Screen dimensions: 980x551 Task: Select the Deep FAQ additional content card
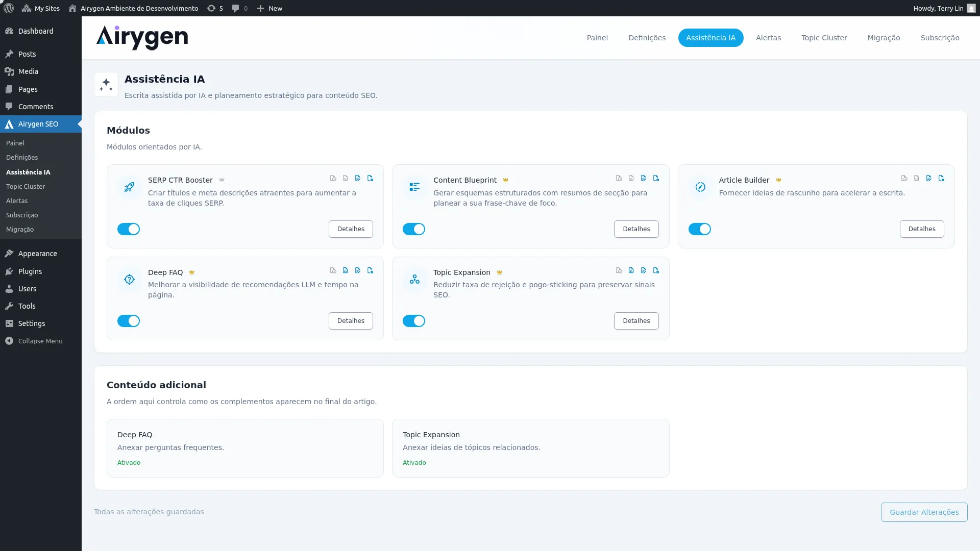tap(245, 448)
